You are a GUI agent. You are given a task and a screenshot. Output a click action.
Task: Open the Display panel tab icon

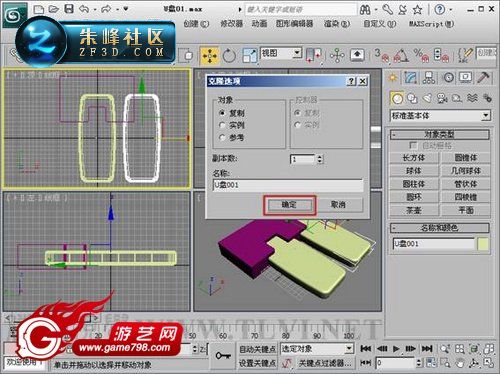click(x=466, y=77)
